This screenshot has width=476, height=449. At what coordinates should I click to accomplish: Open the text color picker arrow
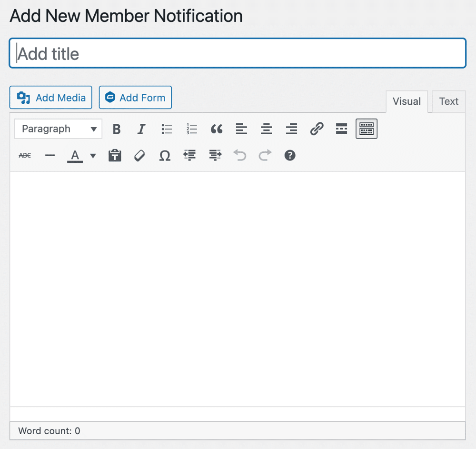pos(93,156)
